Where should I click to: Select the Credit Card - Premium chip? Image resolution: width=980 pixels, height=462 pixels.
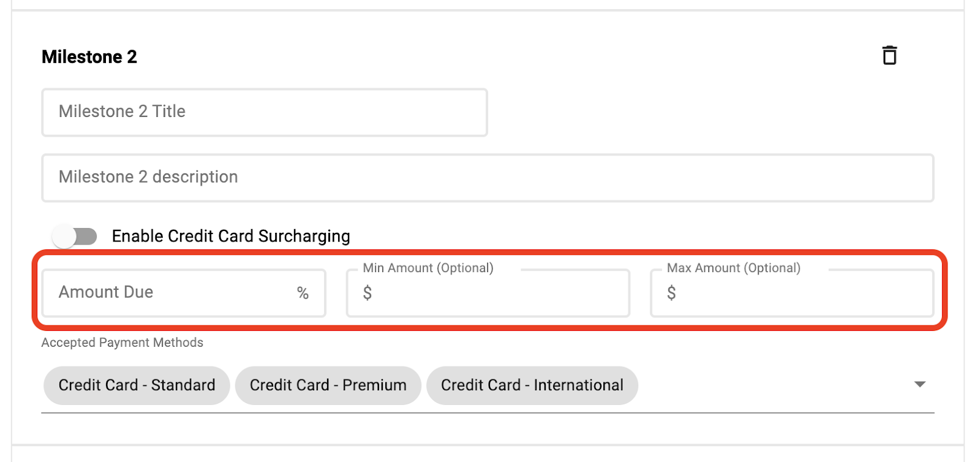tap(328, 385)
